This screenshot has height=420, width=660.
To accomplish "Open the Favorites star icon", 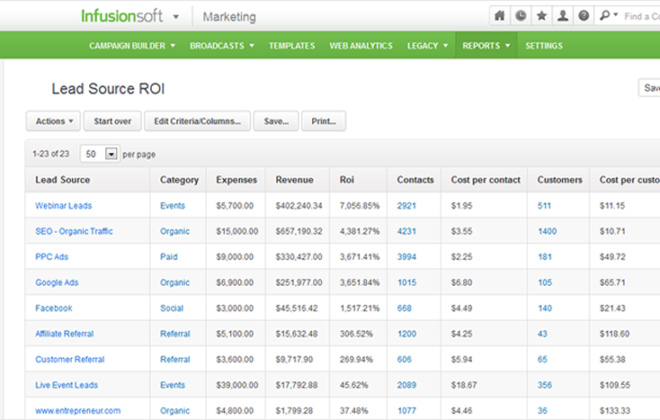I will (x=542, y=16).
